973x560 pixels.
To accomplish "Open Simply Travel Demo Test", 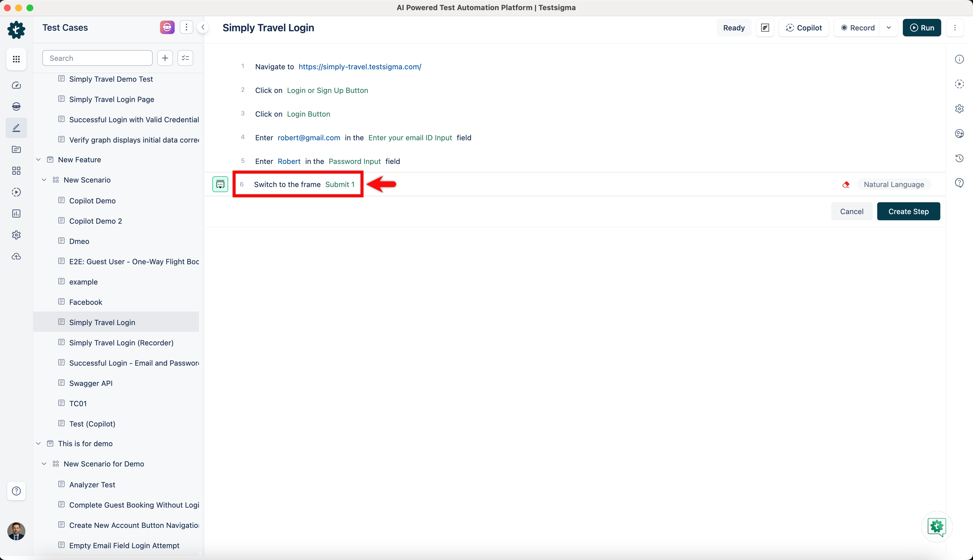I will point(111,79).
